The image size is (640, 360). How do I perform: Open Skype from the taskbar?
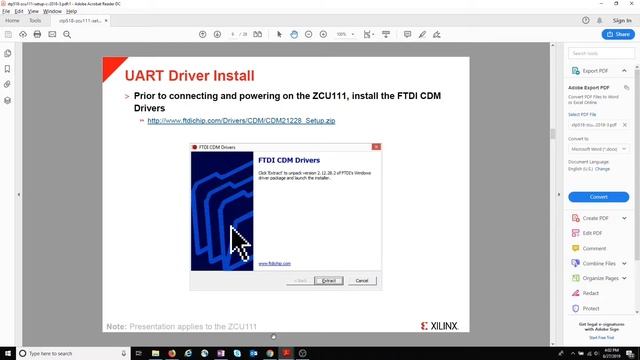pos(237,353)
